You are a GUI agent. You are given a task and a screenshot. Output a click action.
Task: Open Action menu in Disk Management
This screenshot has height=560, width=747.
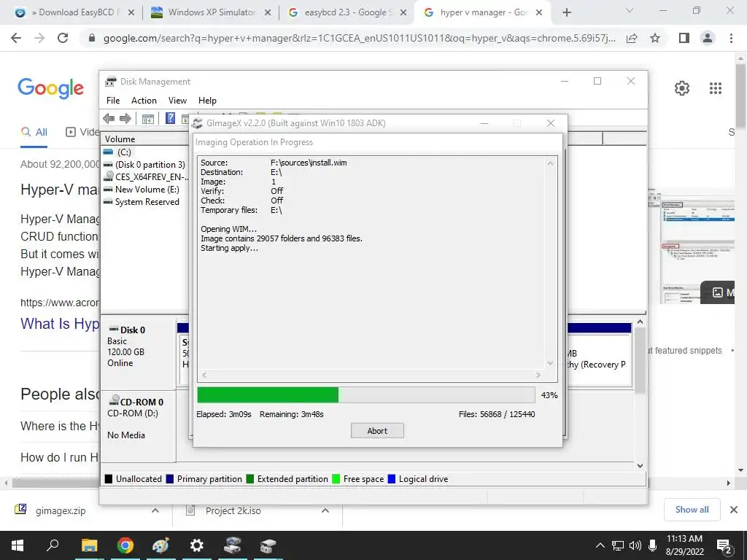click(x=144, y=101)
